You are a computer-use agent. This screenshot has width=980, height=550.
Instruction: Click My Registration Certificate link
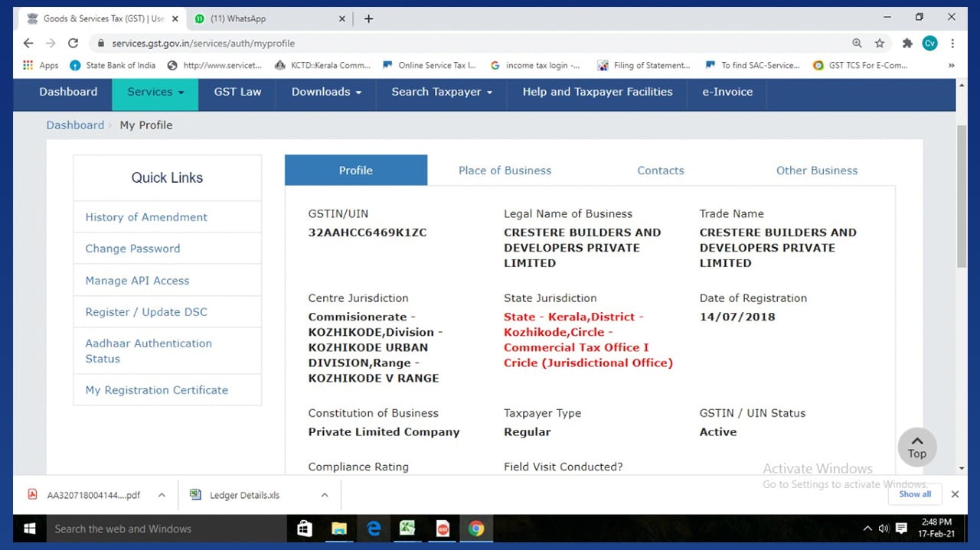point(157,390)
